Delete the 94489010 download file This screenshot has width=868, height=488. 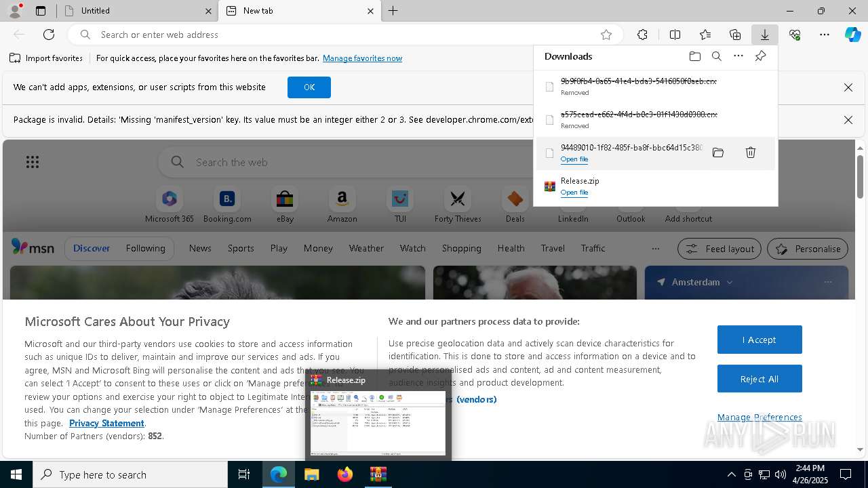click(751, 153)
